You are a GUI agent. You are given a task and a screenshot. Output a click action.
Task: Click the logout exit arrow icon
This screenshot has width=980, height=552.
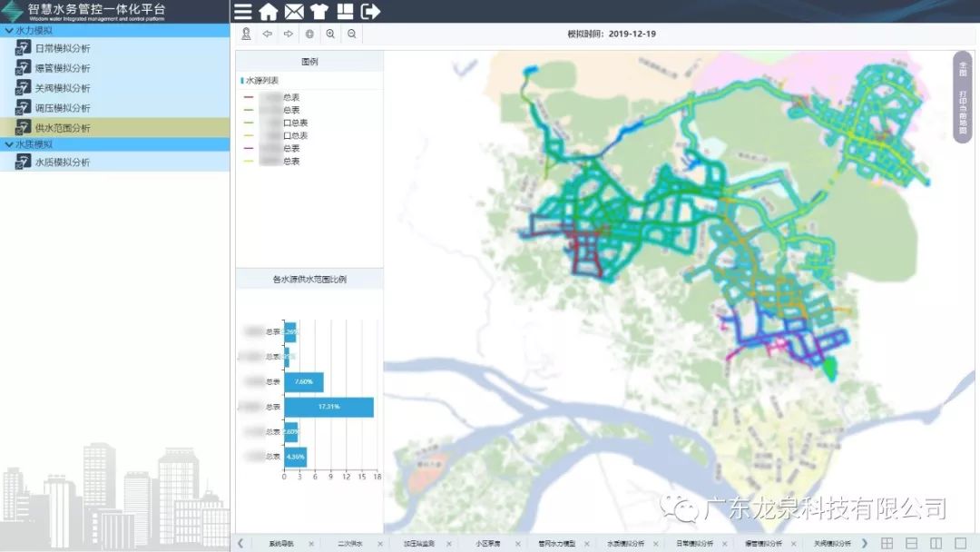click(x=370, y=12)
